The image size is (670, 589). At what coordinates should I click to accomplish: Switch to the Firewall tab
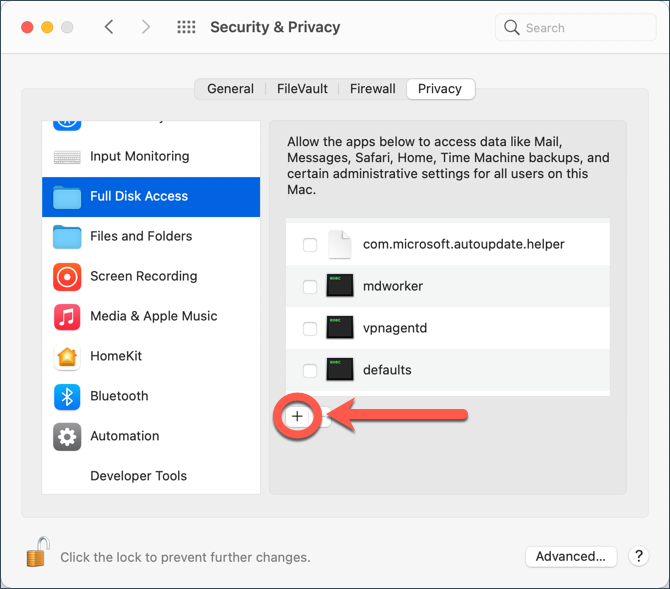pos(373,89)
